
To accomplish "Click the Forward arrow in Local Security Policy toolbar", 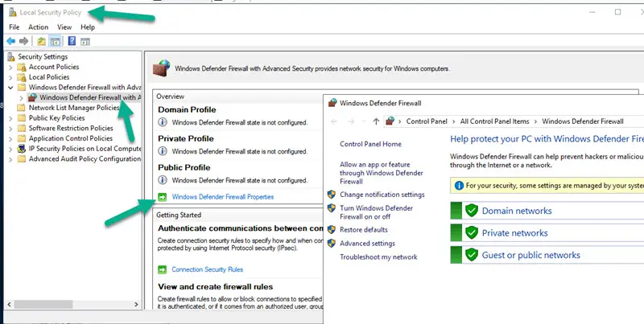I will [24, 41].
